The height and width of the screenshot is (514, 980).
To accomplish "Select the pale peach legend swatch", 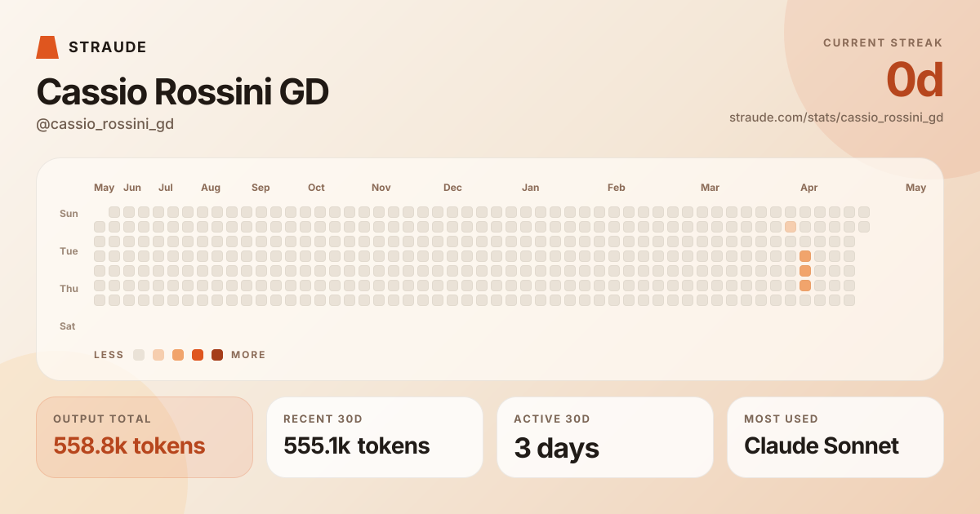I will [158, 355].
